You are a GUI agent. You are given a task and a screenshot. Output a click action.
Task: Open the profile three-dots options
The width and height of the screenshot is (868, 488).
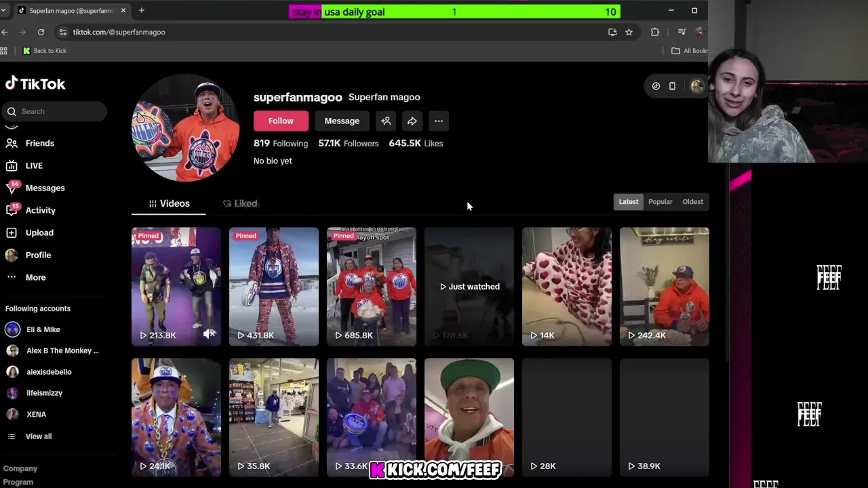tap(439, 121)
